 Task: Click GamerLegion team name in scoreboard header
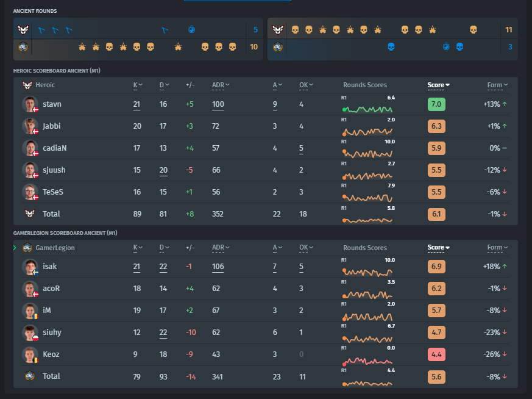click(x=55, y=248)
